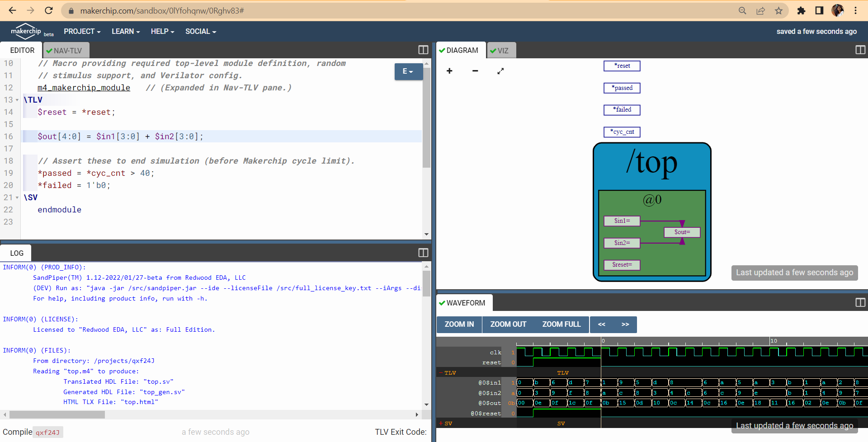The width and height of the screenshot is (868, 442).
Task: Open the SOCIAL dropdown menu
Action: tap(201, 31)
